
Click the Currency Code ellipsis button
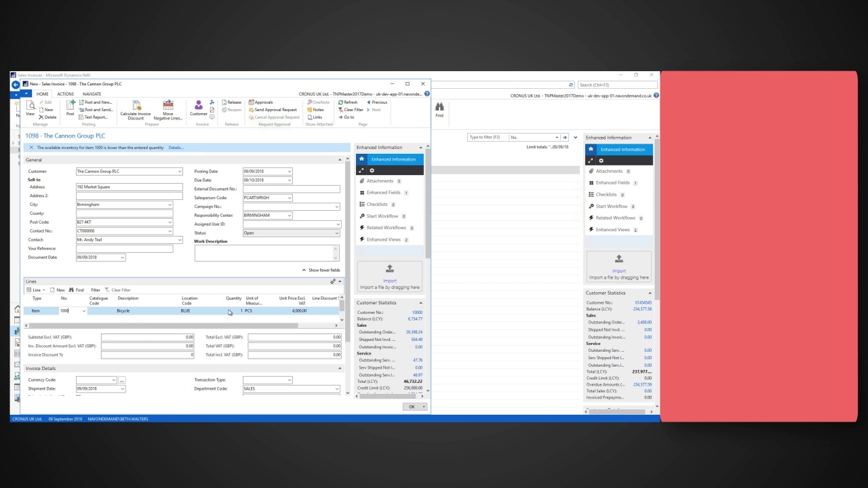122,380
